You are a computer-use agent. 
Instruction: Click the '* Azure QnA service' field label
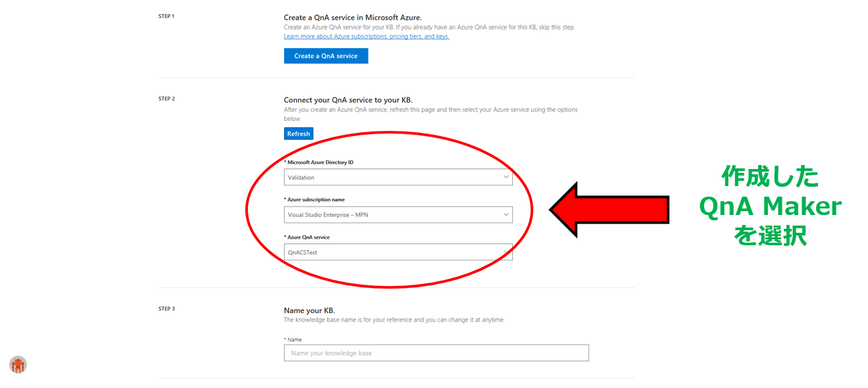pyautogui.click(x=306, y=237)
